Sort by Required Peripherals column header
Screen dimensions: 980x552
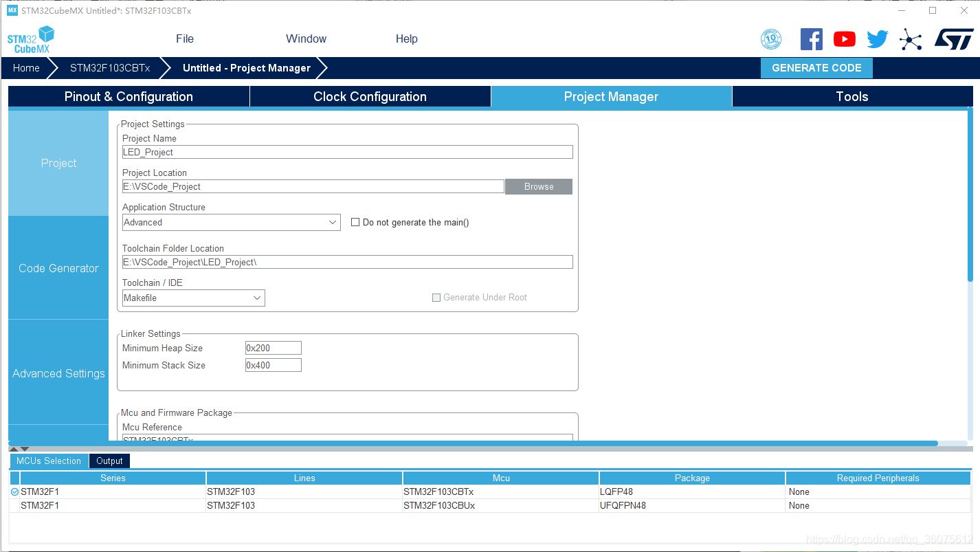(x=878, y=478)
